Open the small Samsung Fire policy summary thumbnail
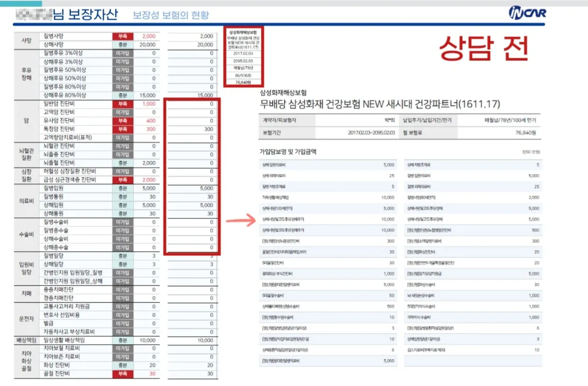This screenshot has width=588, height=386. tap(243, 57)
